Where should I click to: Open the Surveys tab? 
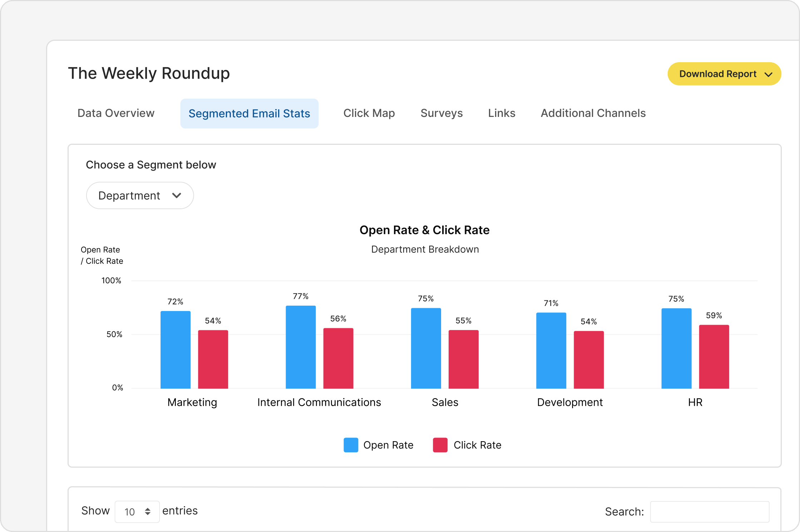(441, 113)
